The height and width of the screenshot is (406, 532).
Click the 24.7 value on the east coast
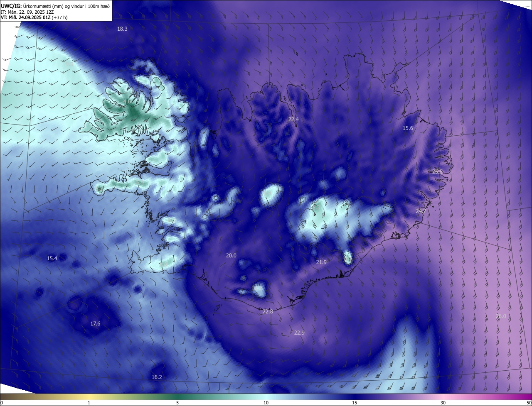421,211
